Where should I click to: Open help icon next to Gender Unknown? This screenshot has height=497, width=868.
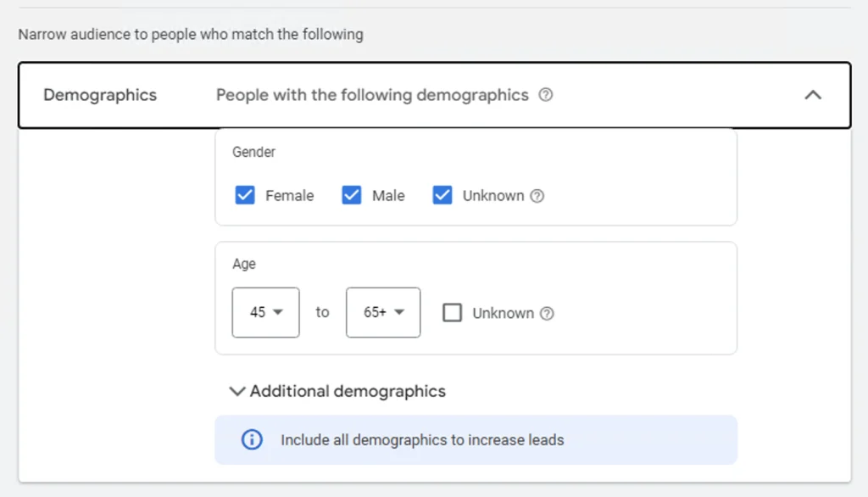click(x=537, y=196)
